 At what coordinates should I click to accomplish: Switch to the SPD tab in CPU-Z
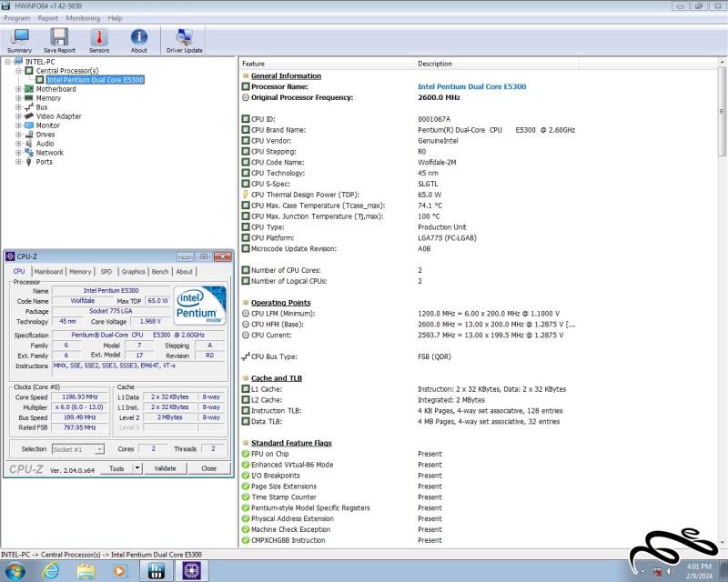point(106,272)
